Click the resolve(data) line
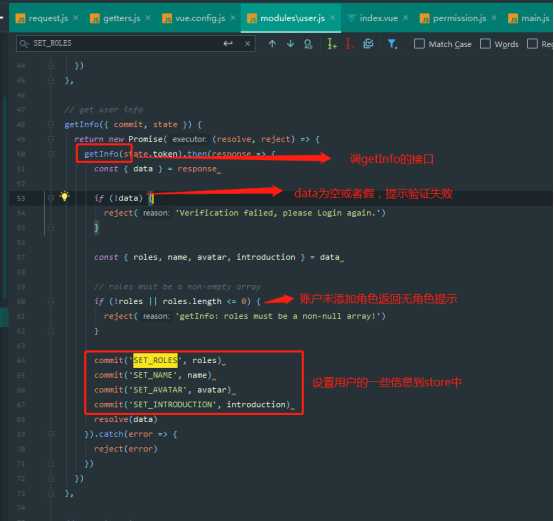 126,419
